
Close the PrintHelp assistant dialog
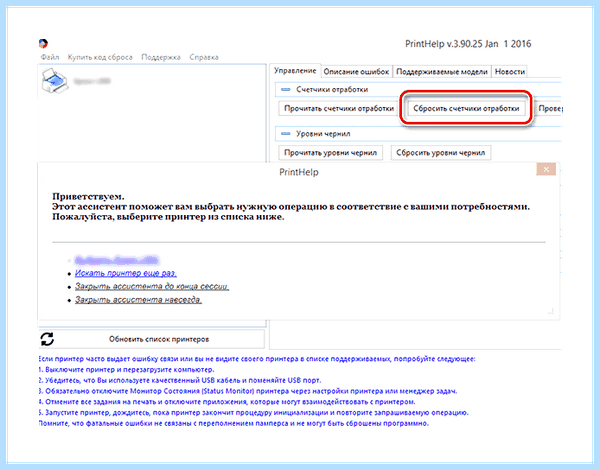(546, 169)
